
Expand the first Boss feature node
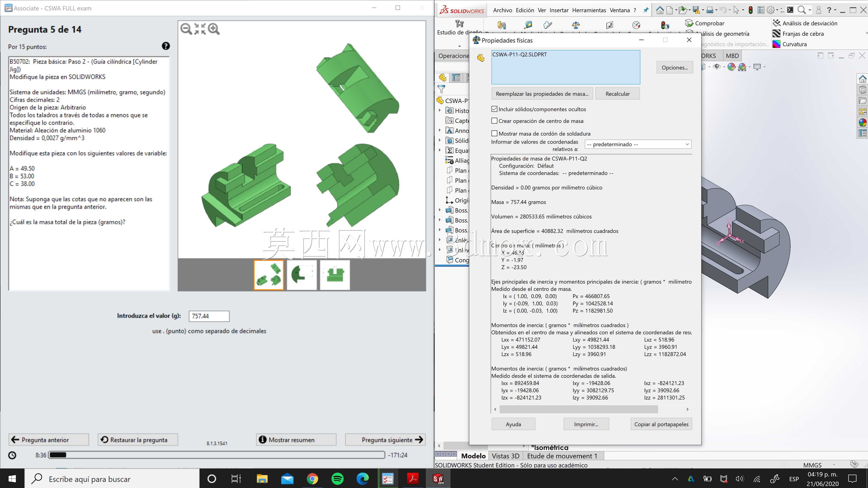(439, 210)
